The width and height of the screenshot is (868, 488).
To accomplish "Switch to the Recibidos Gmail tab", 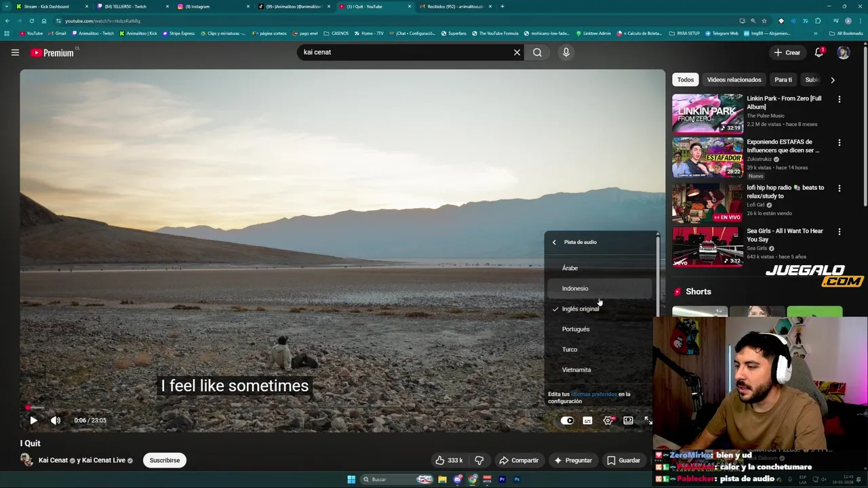I will click(454, 6).
